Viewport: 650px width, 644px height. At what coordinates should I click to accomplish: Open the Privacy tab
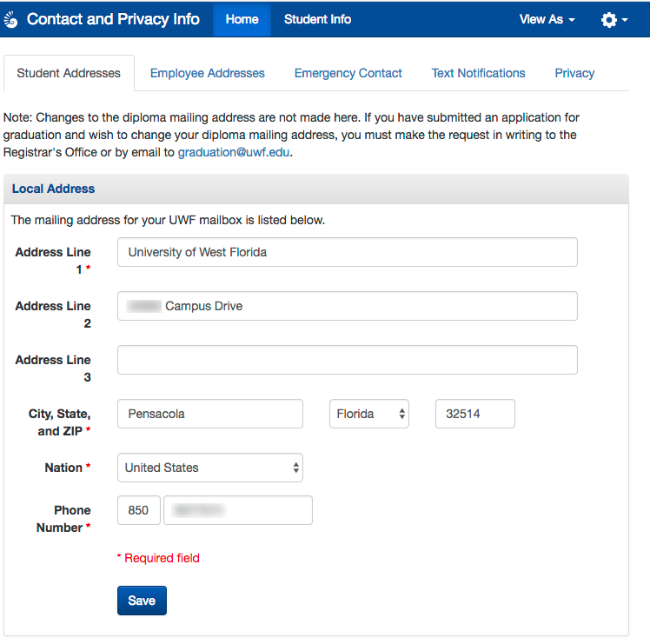(574, 73)
